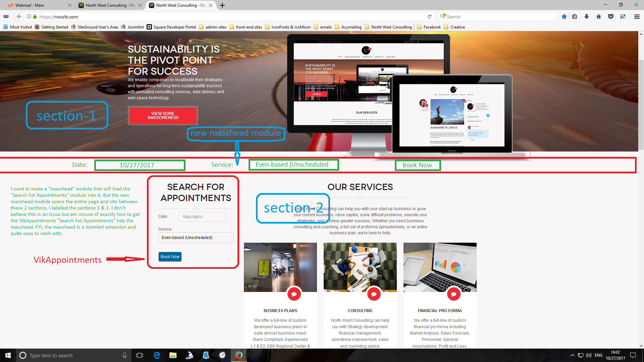Bookmark this page using the star icon

(x=564, y=16)
